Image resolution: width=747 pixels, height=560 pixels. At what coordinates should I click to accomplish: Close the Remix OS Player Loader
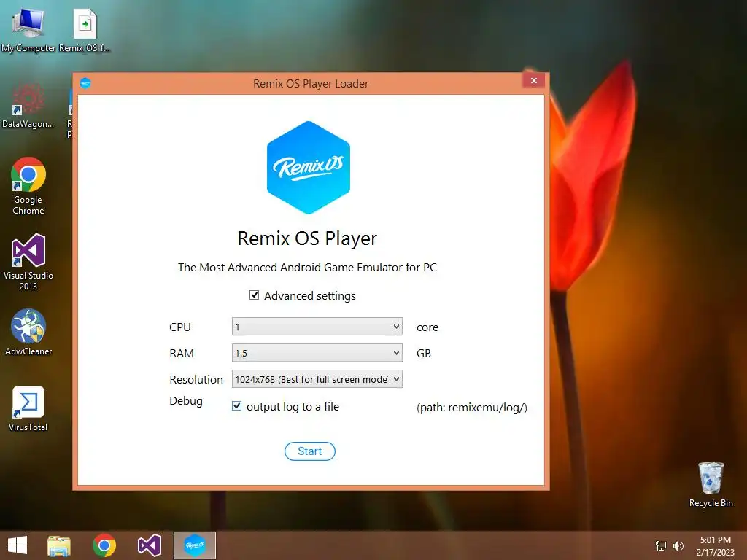point(534,80)
